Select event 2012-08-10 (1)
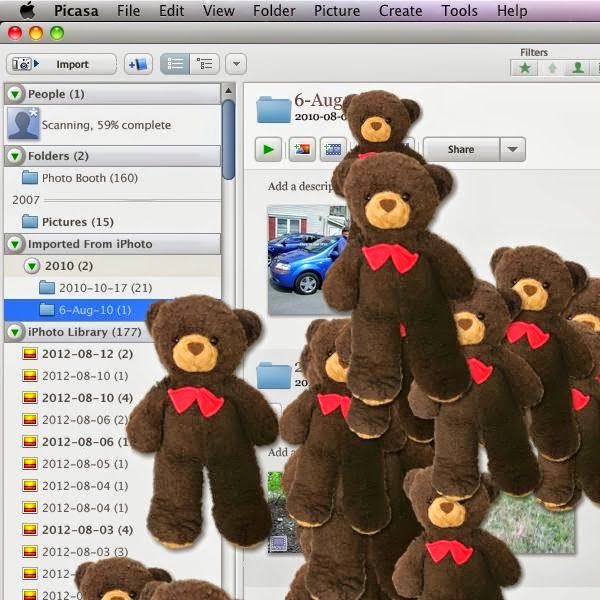Viewport: 600px width, 600px height. [75, 376]
